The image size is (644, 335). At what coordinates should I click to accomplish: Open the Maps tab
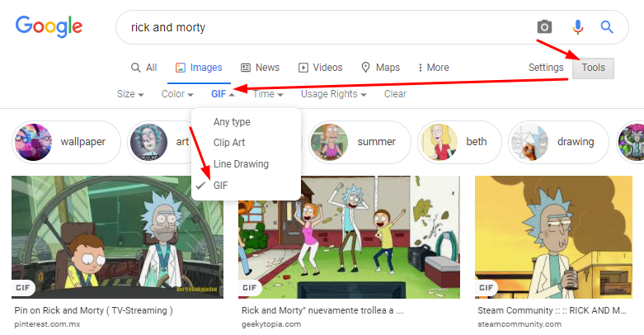pyautogui.click(x=380, y=68)
